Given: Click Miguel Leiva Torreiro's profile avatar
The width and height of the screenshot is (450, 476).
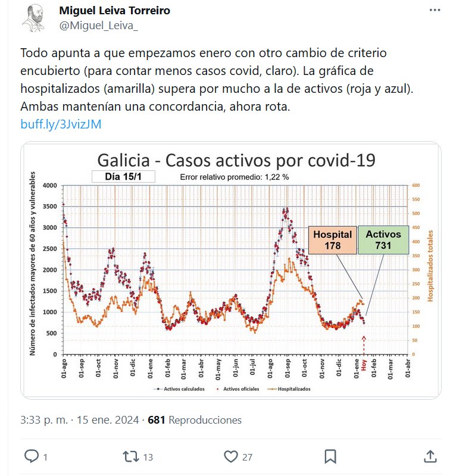Looking at the screenshot, I should point(34,20).
